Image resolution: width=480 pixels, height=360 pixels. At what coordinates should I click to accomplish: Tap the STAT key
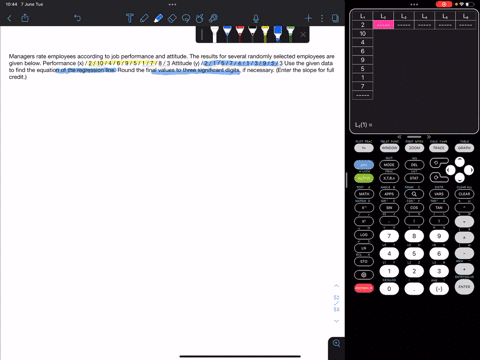tap(414, 178)
